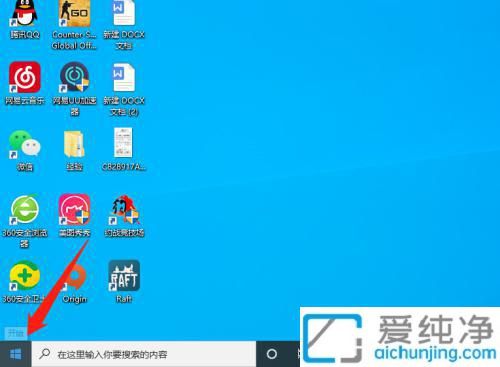Select the 新建 DOCX 文档 file

pos(124,25)
